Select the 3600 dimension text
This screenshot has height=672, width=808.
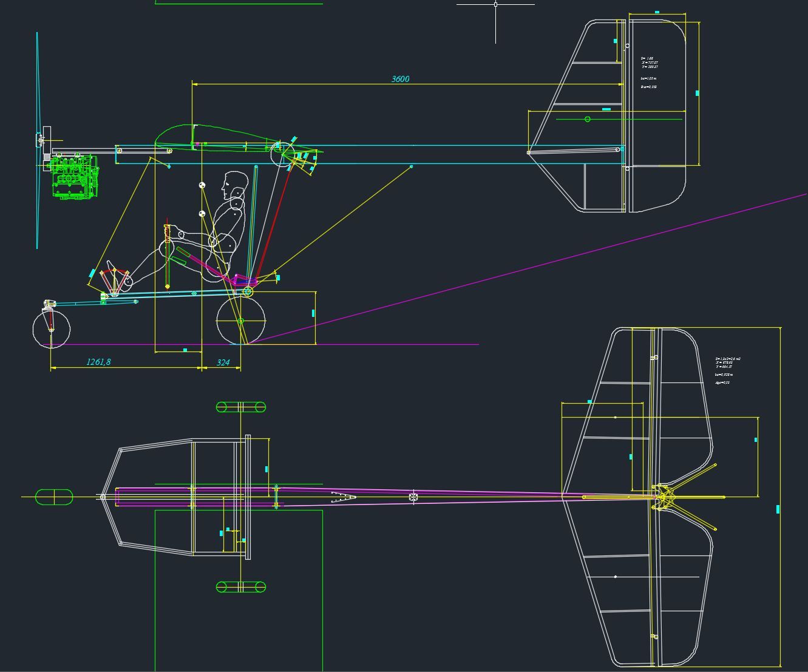[400, 79]
